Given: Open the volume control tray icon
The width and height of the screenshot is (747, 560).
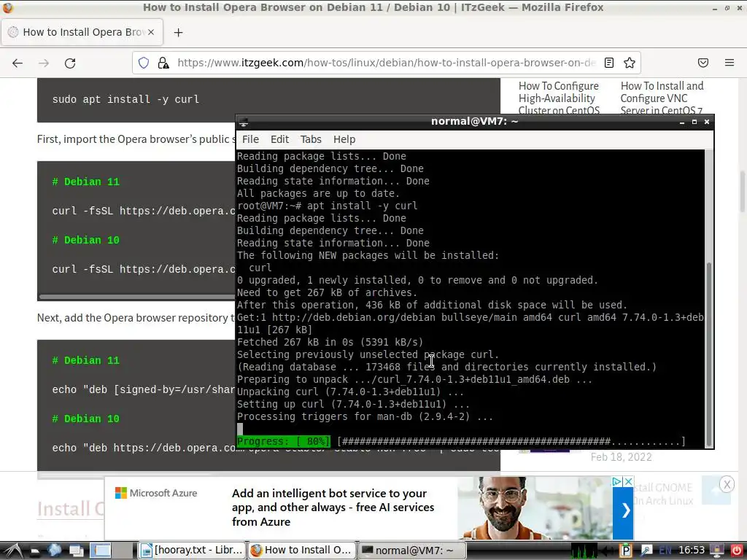Looking at the screenshot, I should pos(608,551).
